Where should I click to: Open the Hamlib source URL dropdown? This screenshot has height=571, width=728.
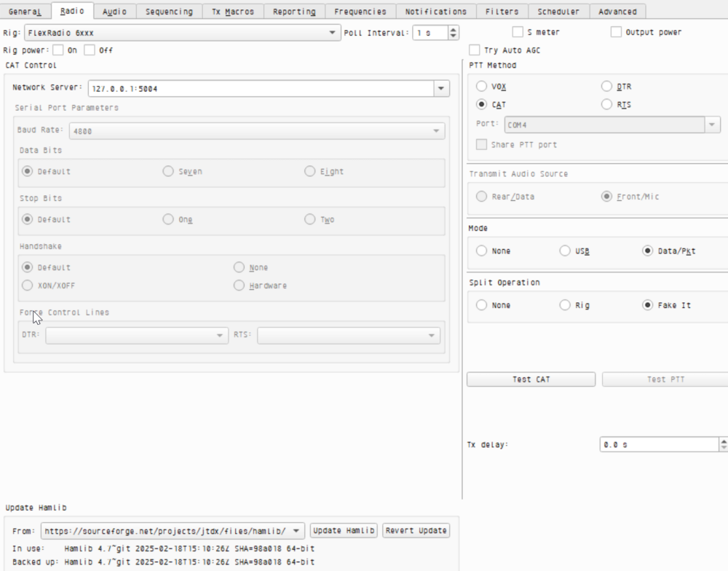[x=173, y=531]
